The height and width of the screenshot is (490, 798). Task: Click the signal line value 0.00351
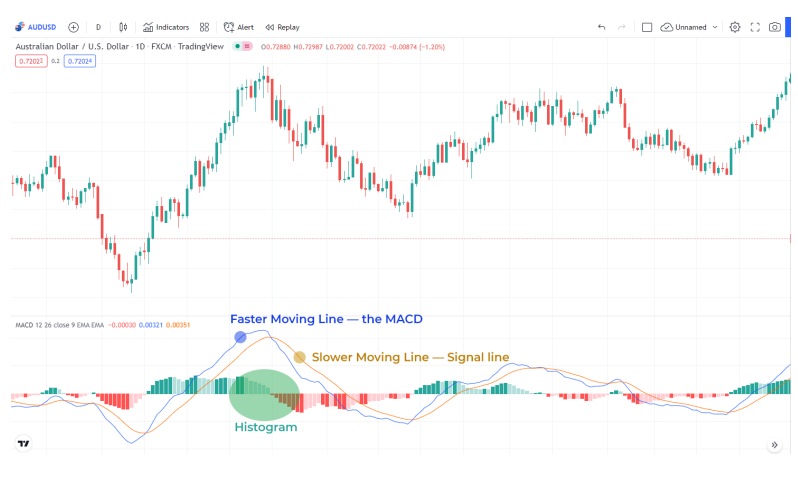pyautogui.click(x=178, y=325)
